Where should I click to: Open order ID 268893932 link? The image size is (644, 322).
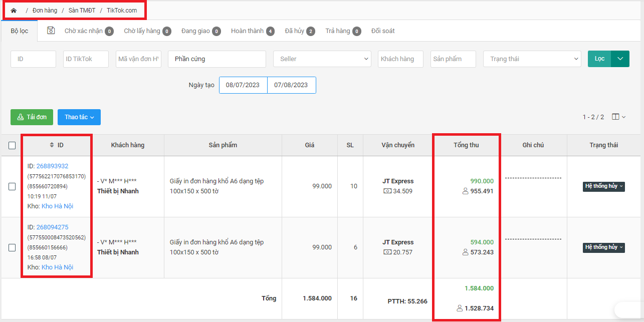pos(52,166)
